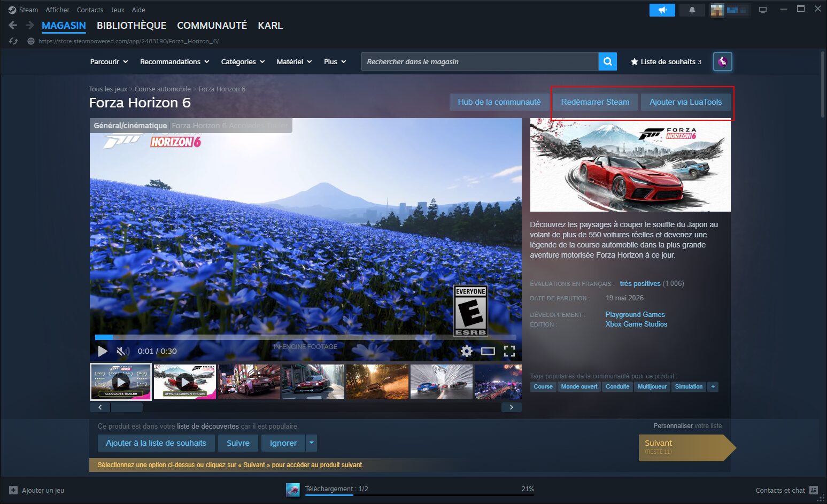
Task: Go back with the navigation back arrow
Action: [x=13, y=25]
